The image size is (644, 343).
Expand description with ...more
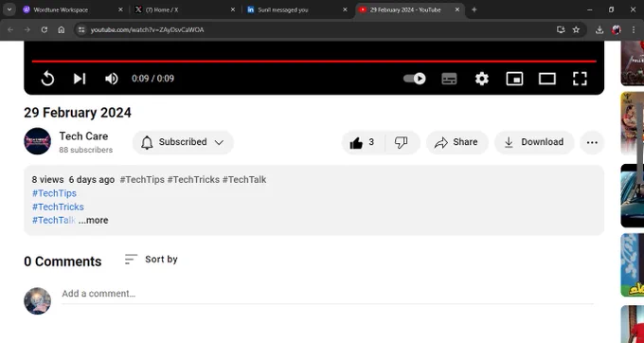point(93,220)
